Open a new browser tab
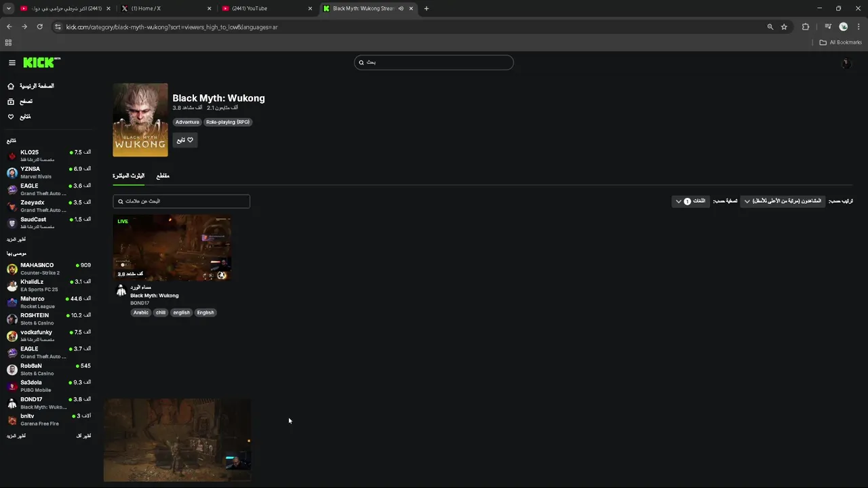 coord(426,8)
